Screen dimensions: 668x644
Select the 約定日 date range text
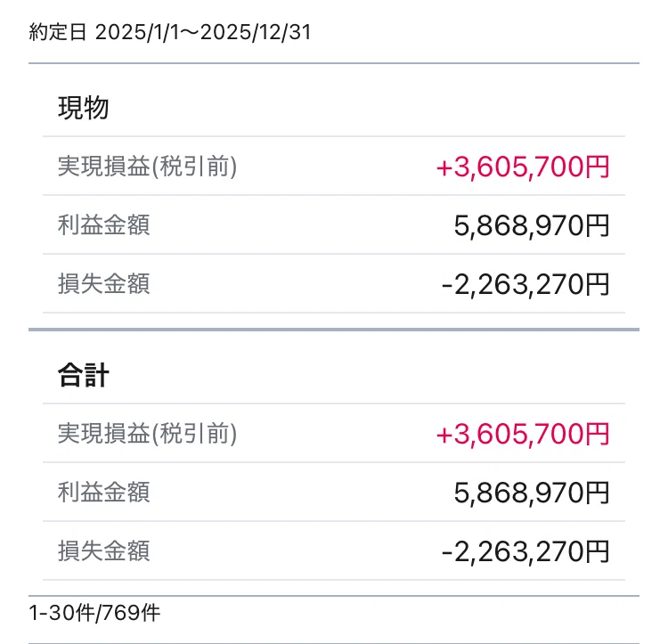(x=170, y=32)
